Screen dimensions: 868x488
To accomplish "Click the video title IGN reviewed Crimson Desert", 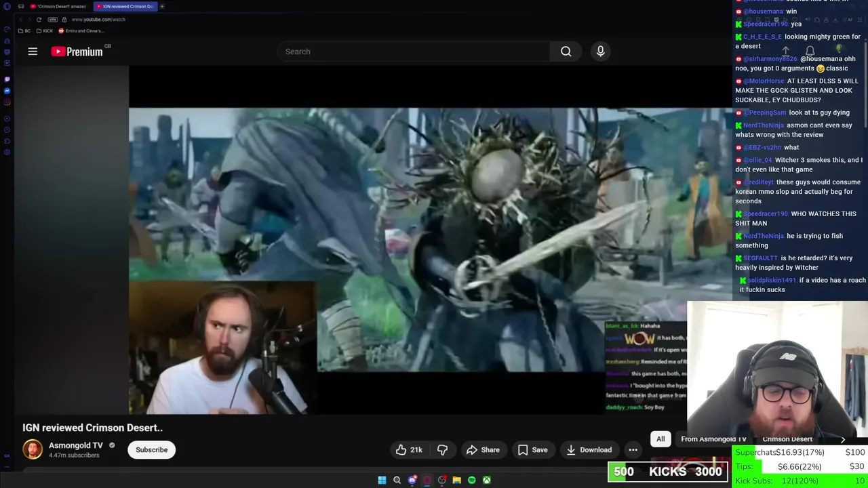I will click(92, 428).
